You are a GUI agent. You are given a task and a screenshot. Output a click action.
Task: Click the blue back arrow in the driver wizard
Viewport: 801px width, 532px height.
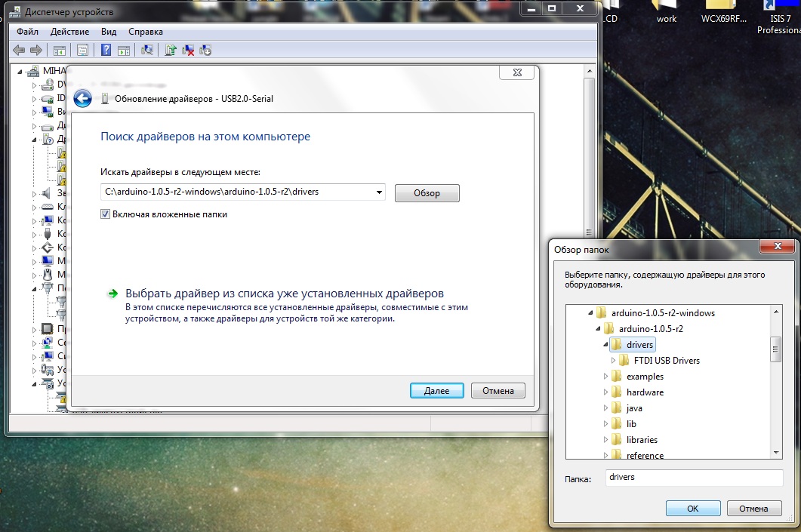click(82, 98)
